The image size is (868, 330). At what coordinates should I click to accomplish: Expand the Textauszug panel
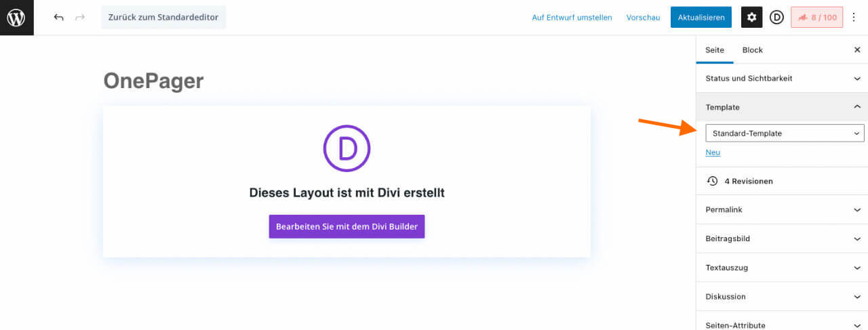click(x=782, y=268)
